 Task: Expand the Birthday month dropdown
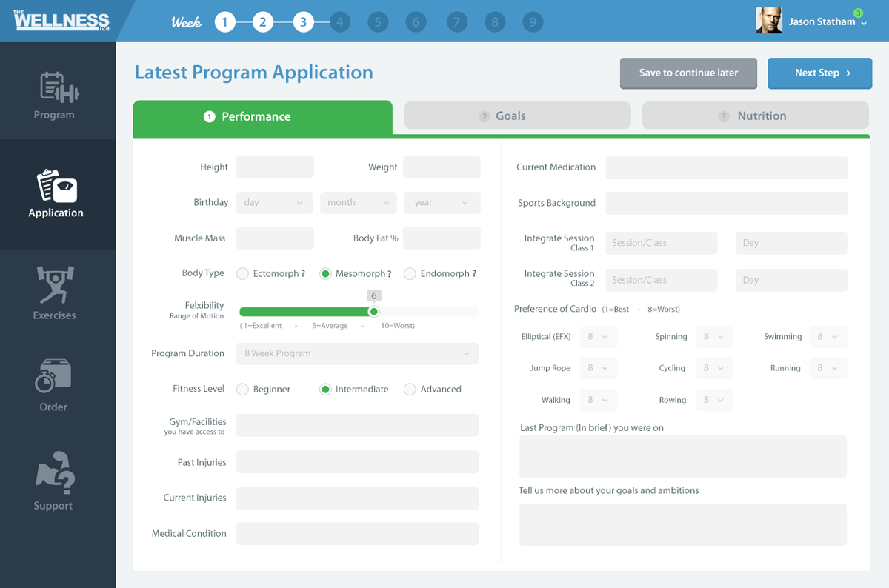pyautogui.click(x=359, y=203)
